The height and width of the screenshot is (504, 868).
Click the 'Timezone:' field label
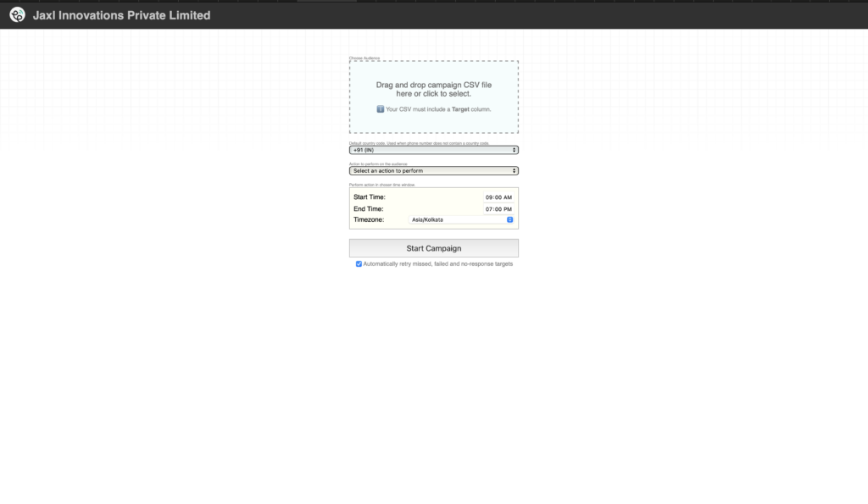pos(369,220)
